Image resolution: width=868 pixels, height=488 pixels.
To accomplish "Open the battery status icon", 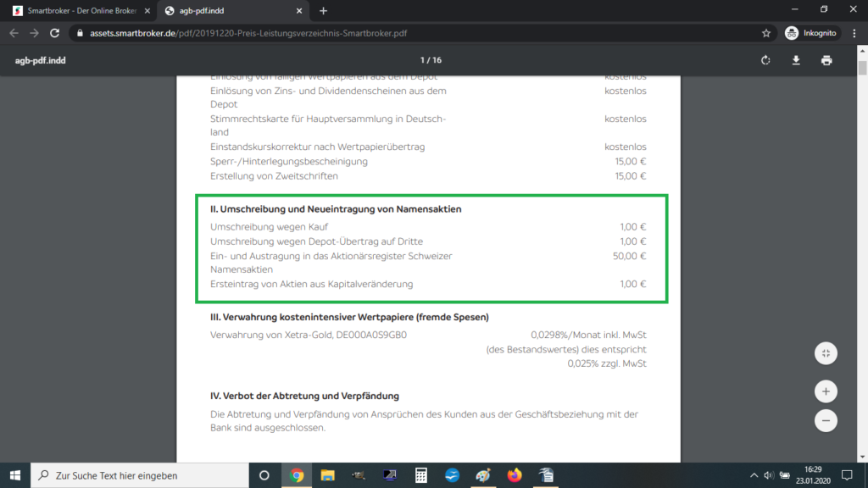I will point(784,475).
